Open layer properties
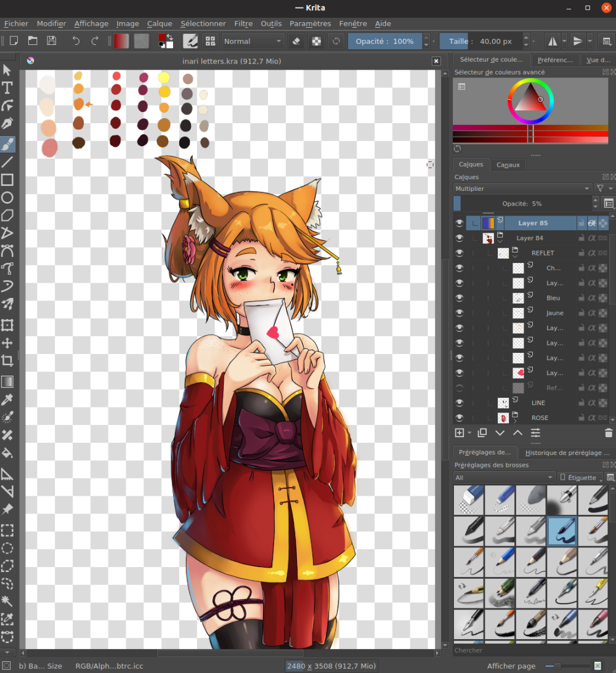This screenshot has width=616, height=673. coord(535,433)
